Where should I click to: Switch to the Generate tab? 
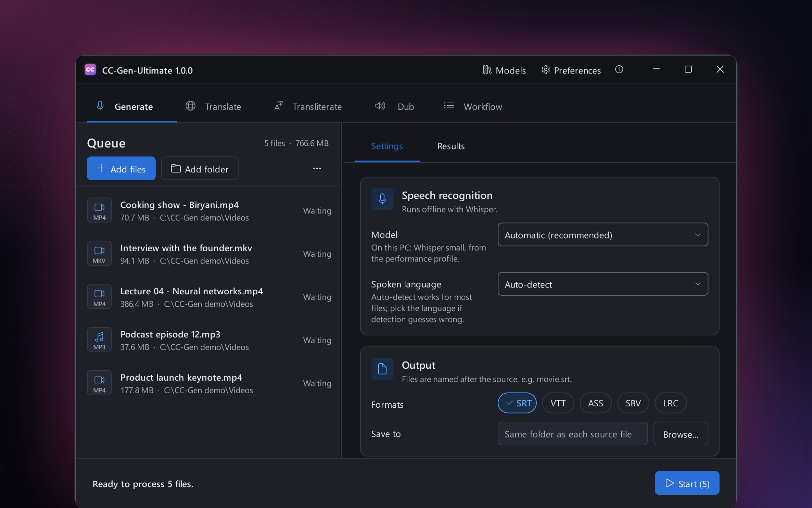[132, 106]
